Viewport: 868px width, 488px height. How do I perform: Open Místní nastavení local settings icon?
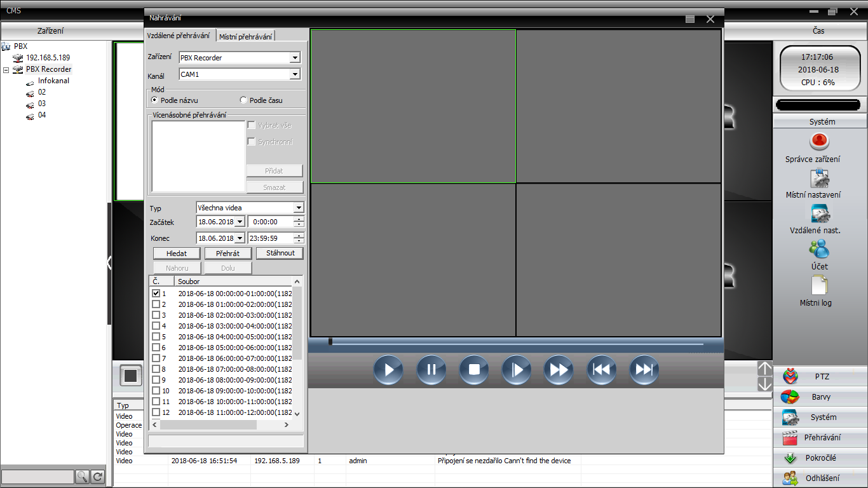819,178
